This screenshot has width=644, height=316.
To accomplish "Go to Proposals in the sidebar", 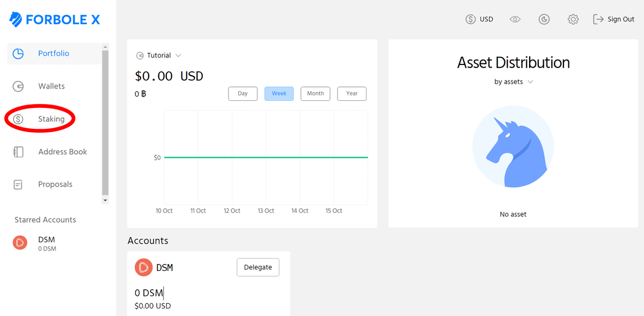I will coord(55,185).
